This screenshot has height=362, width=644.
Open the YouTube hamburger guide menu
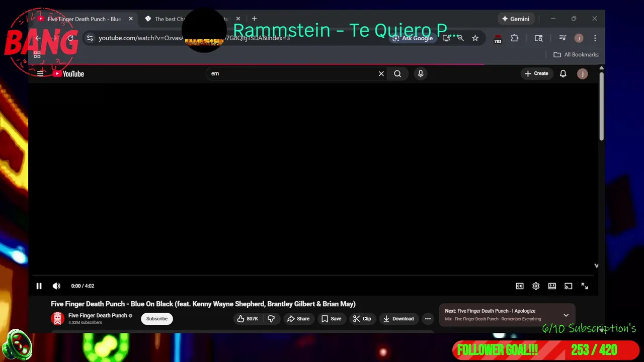(x=40, y=73)
